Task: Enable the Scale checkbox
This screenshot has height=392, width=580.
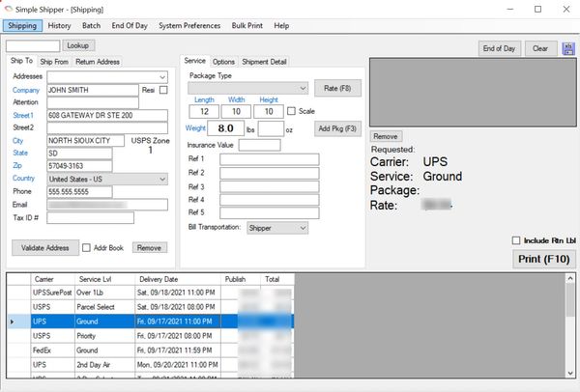Action: 293,111
